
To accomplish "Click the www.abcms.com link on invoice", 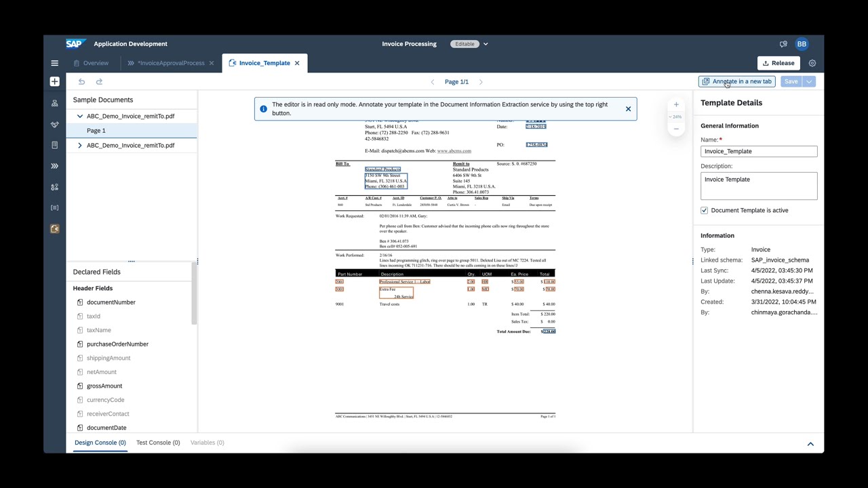I will (x=454, y=151).
